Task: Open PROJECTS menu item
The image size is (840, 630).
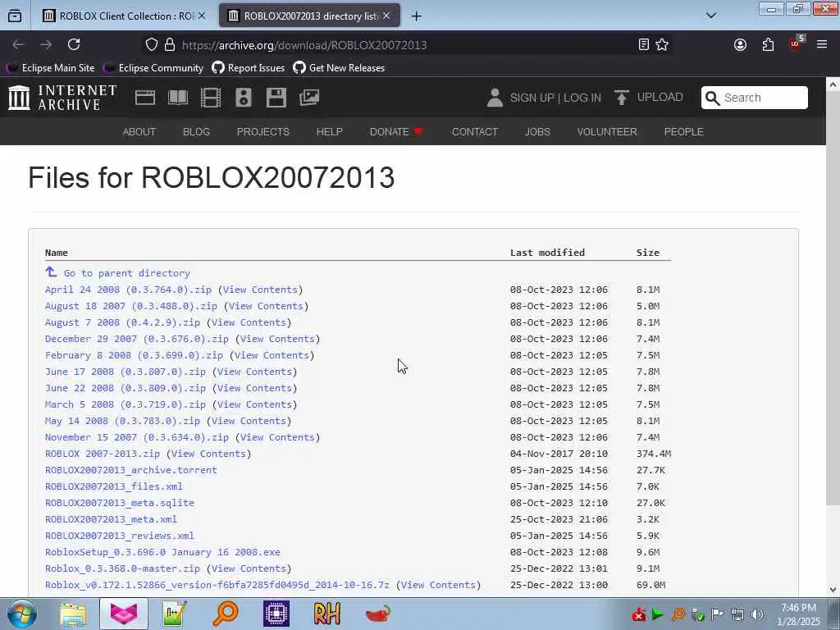Action: click(263, 132)
